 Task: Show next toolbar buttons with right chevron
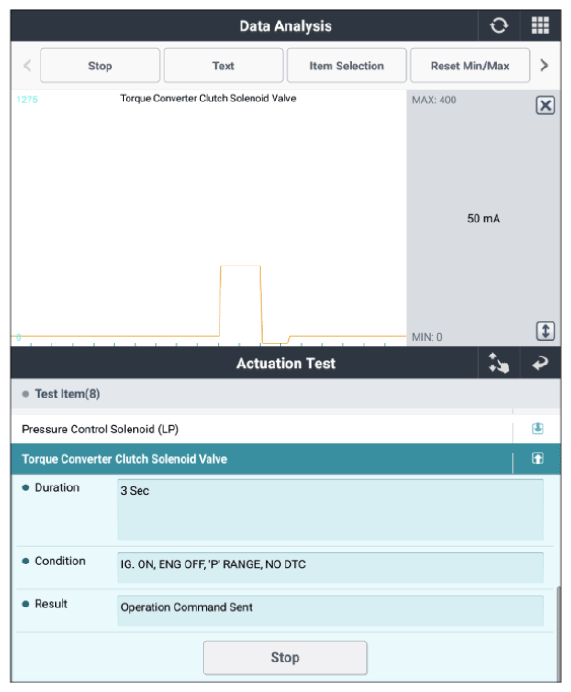544,65
